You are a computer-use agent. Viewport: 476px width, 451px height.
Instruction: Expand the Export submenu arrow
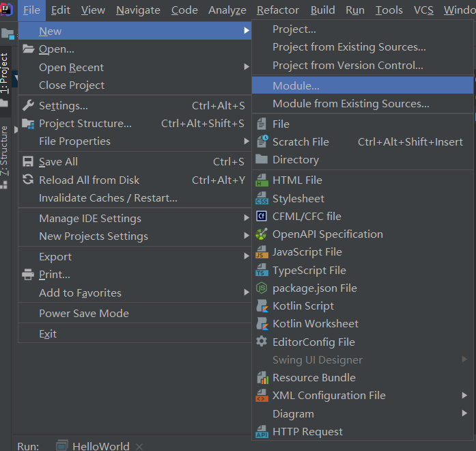tap(247, 256)
